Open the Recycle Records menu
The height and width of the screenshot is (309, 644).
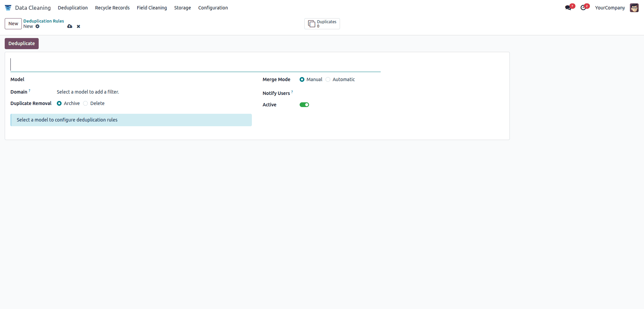(x=112, y=7)
